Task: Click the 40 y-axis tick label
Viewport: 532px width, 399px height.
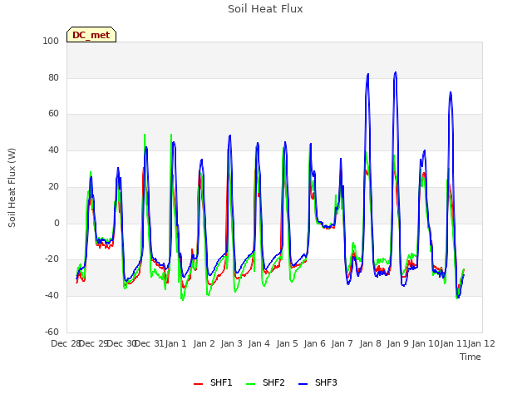Action: tap(53, 150)
